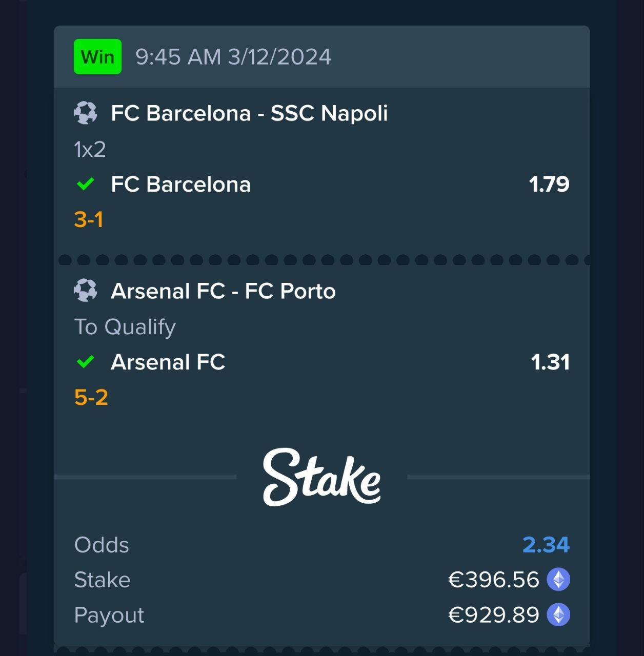Click the total odds value 2.34
Screen dimensions: 644x656
pyautogui.click(x=546, y=545)
